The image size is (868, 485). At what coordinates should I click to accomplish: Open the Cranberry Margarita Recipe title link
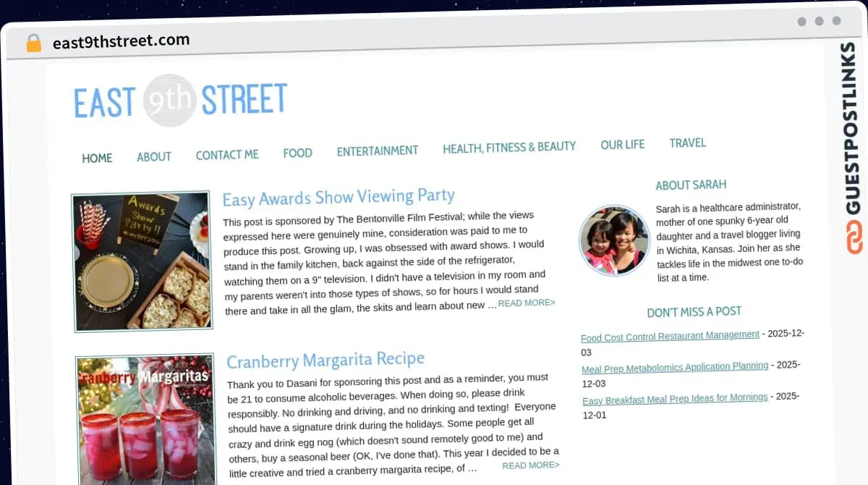pyautogui.click(x=325, y=359)
